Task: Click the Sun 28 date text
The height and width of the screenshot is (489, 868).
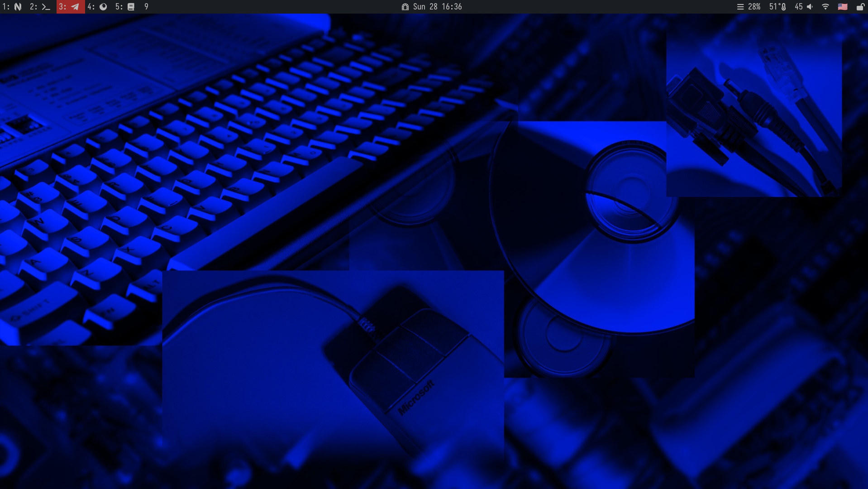Action: 425,7
